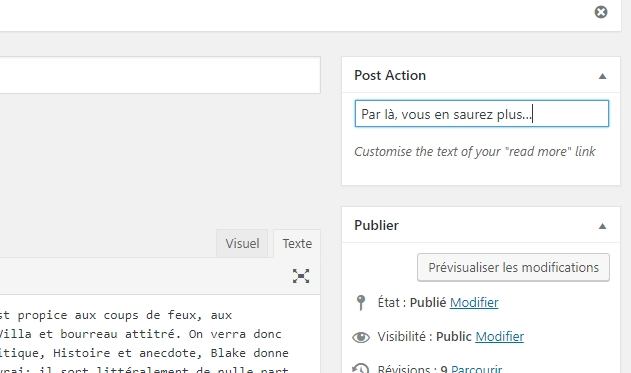
Task: Open Parcourir revisions link
Action: 476,369
